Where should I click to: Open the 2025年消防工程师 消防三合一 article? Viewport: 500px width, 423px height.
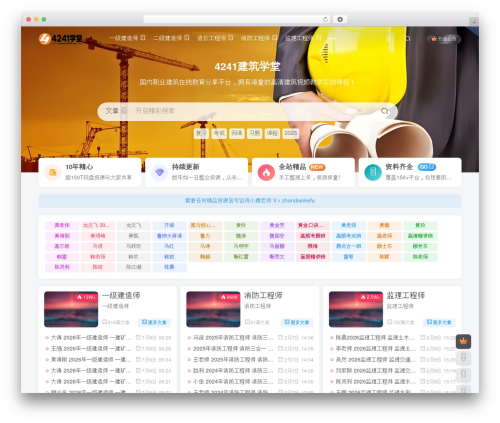(x=233, y=349)
